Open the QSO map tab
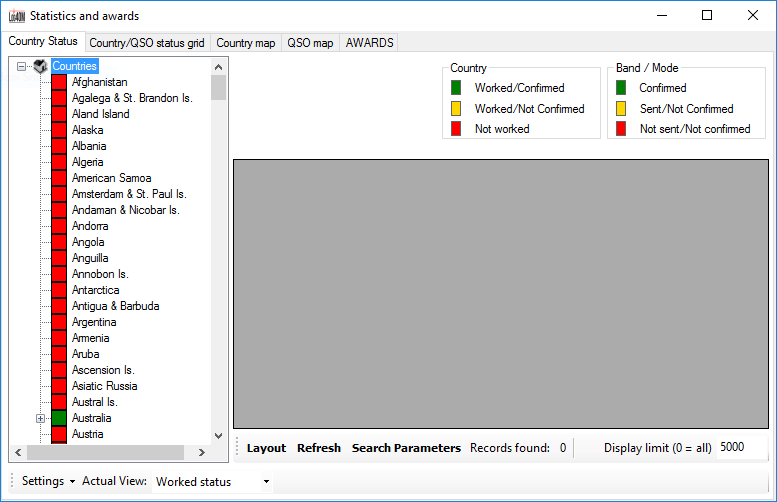 (310, 43)
